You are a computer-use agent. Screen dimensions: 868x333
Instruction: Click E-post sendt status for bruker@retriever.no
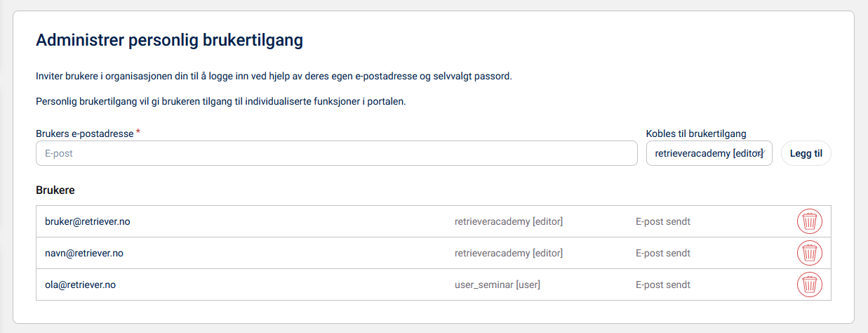point(662,221)
